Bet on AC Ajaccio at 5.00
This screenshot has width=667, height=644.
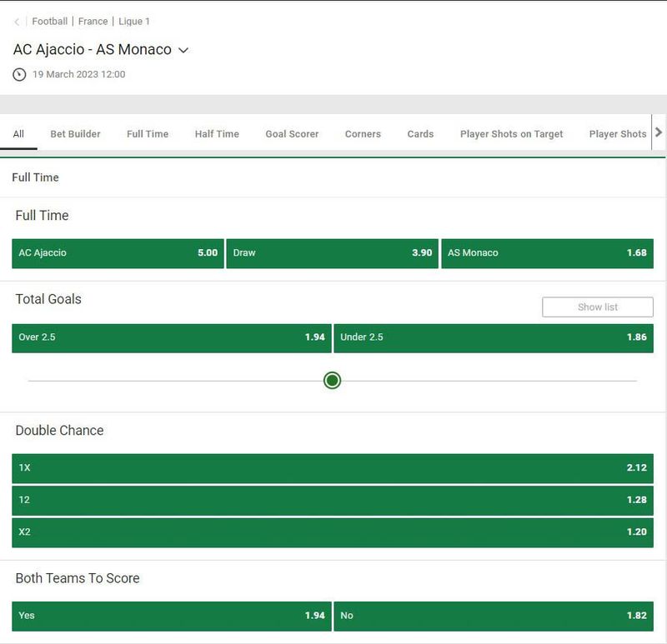click(x=118, y=253)
